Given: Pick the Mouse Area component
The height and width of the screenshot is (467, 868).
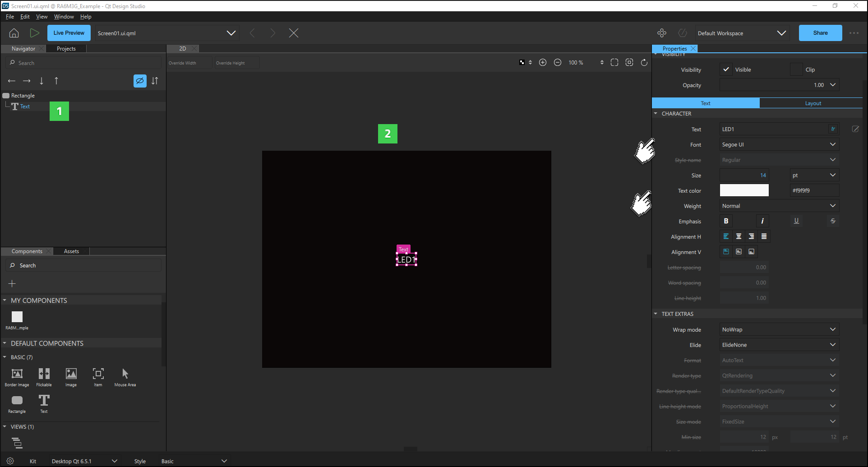Looking at the screenshot, I should [125, 377].
